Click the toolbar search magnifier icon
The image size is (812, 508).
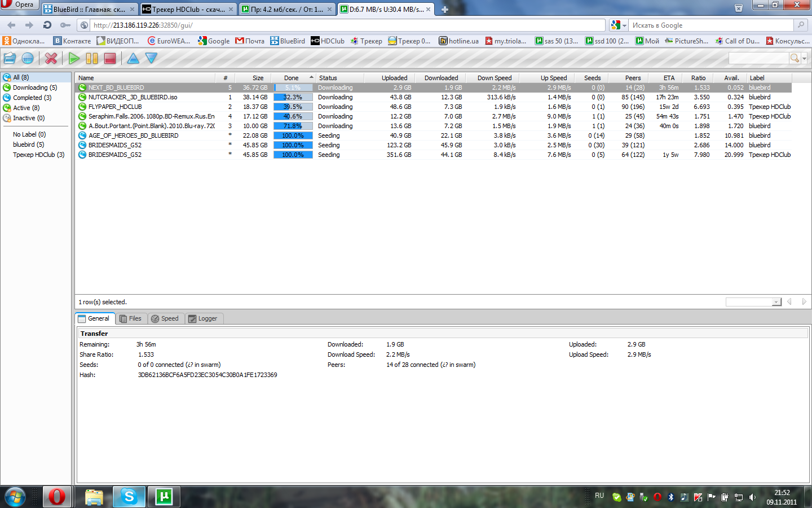[x=795, y=58]
